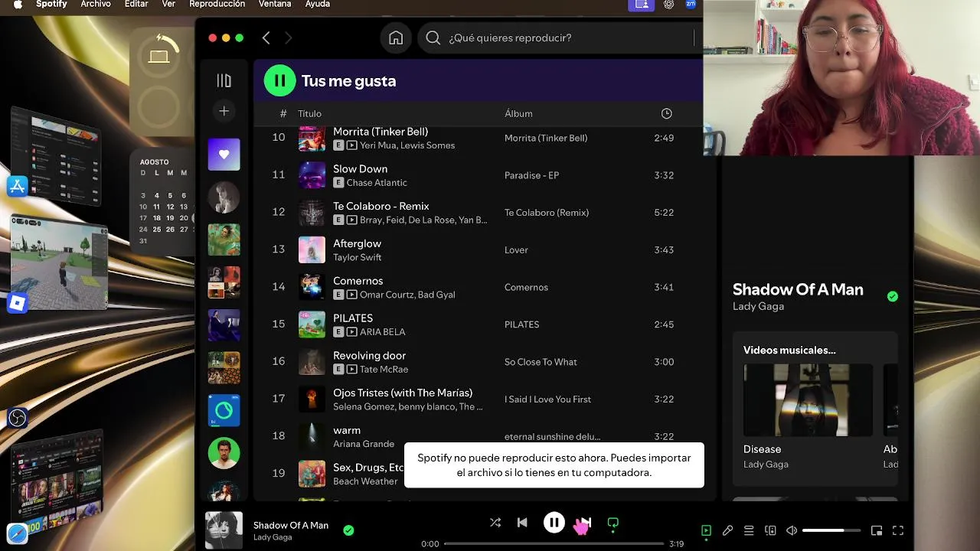Open the Ver menu

click(x=168, y=4)
